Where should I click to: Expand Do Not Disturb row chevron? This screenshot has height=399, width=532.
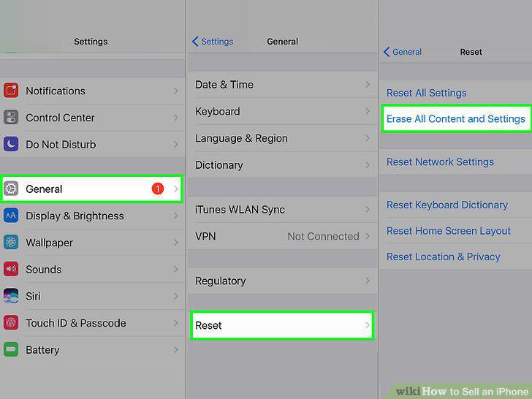175,144
